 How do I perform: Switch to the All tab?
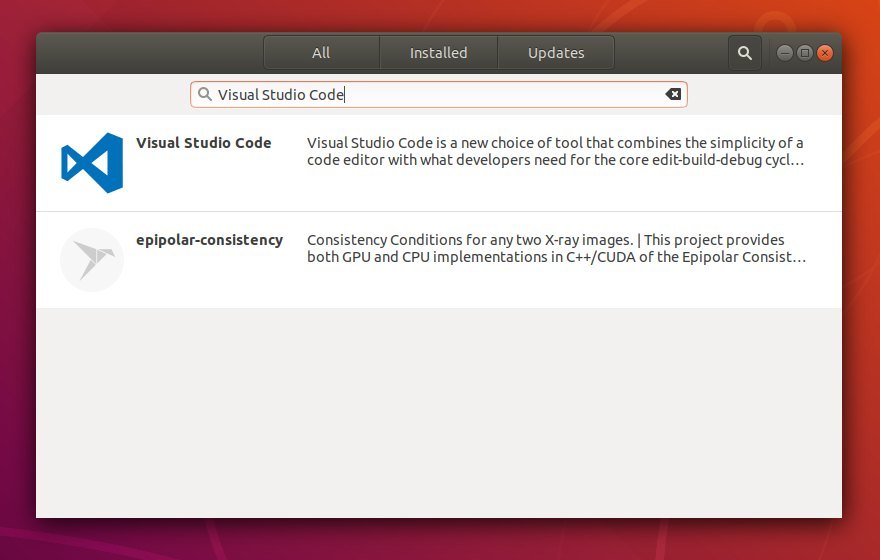[321, 53]
